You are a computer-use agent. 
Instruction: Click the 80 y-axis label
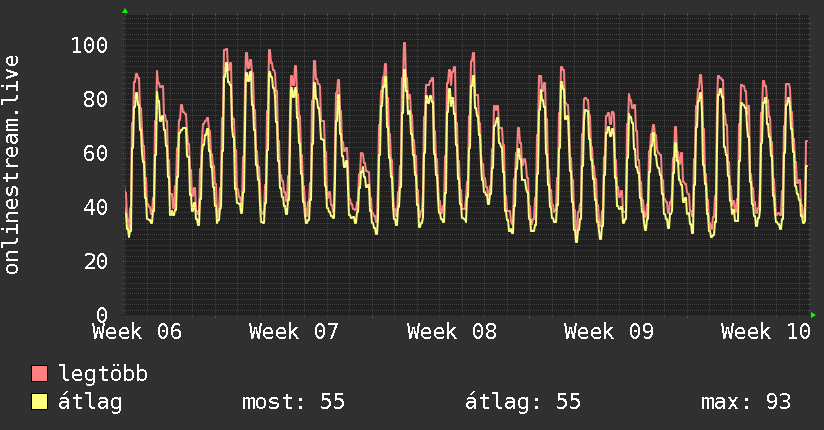[96, 99]
